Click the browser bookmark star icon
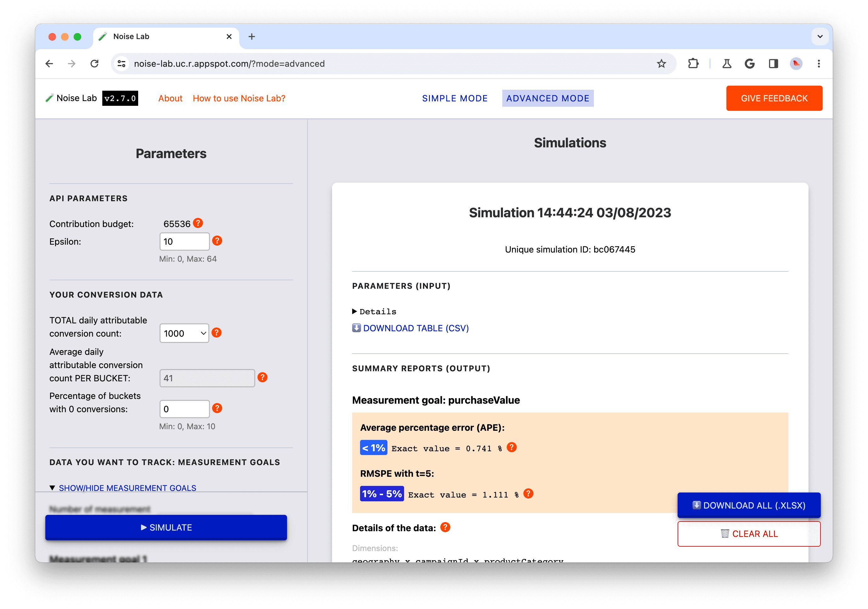Image resolution: width=868 pixels, height=609 pixels. (x=664, y=63)
